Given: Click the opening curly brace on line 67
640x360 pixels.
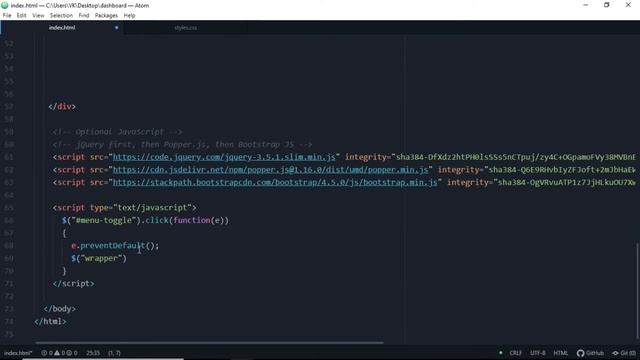Looking at the screenshot, I should coord(64,233).
